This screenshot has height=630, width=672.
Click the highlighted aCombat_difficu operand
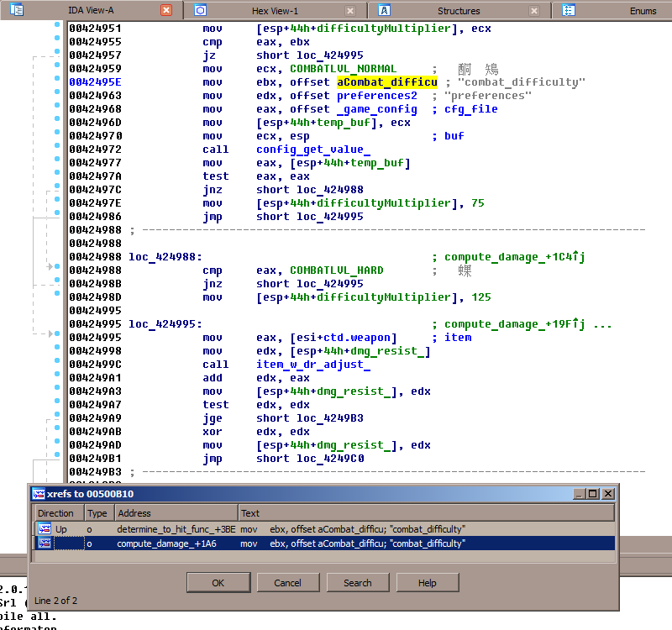(x=387, y=81)
